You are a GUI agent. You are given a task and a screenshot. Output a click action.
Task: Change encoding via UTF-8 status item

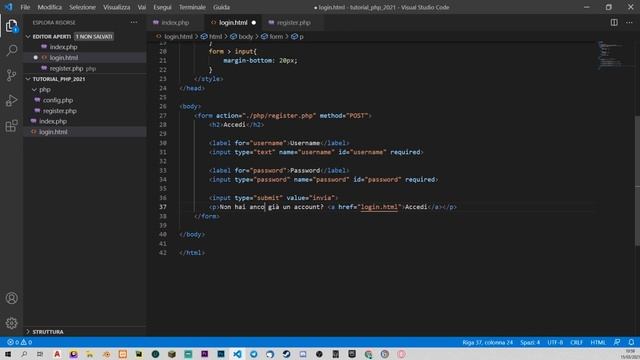[555, 342]
